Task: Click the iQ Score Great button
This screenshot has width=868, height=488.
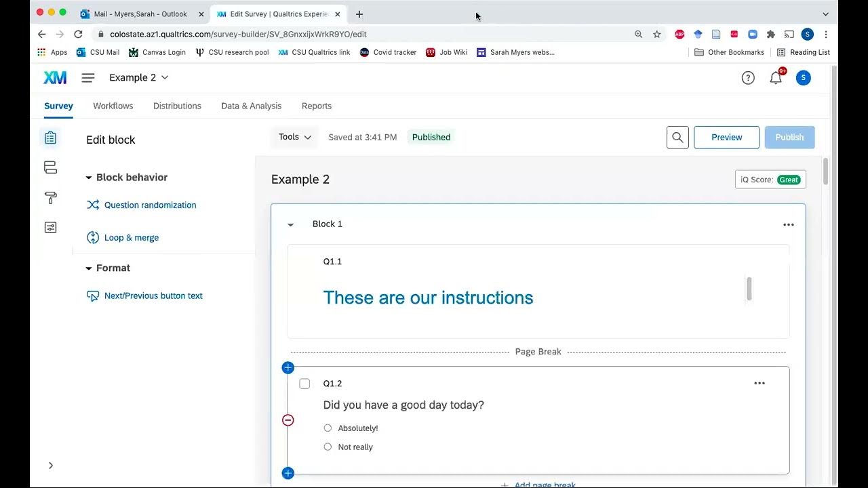Action: [x=770, y=180]
